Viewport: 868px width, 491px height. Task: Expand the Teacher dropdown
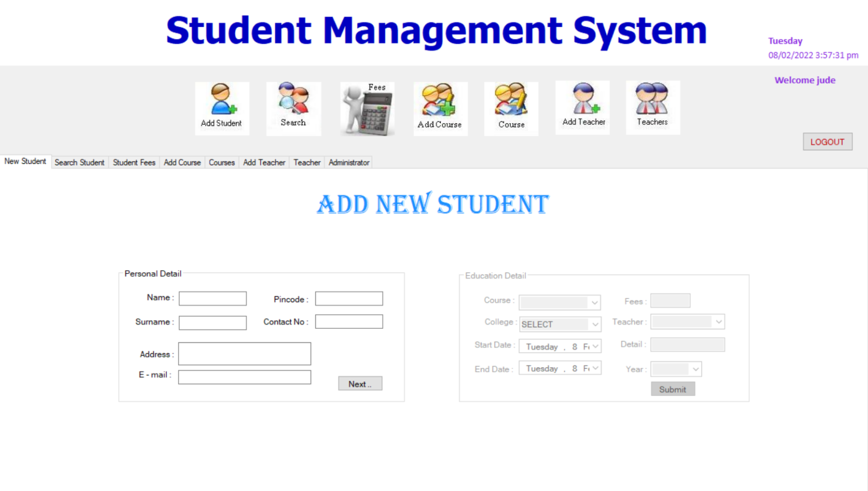[x=718, y=321]
